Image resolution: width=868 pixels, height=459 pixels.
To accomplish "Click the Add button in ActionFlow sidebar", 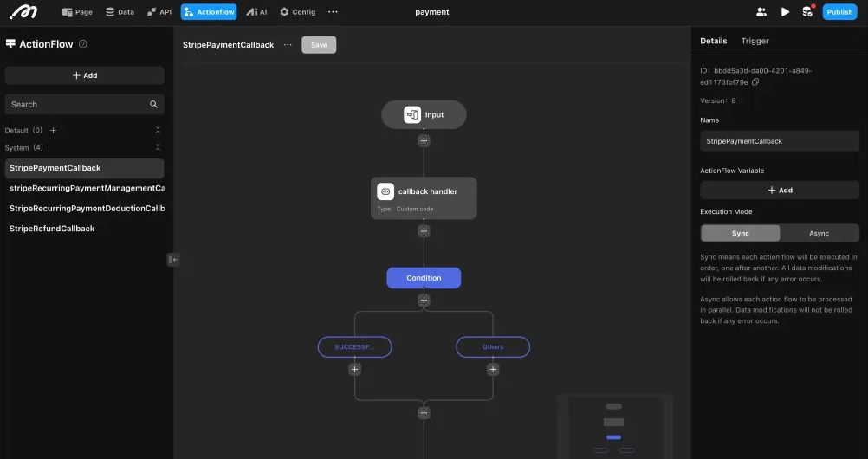I will (x=85, y=75).
